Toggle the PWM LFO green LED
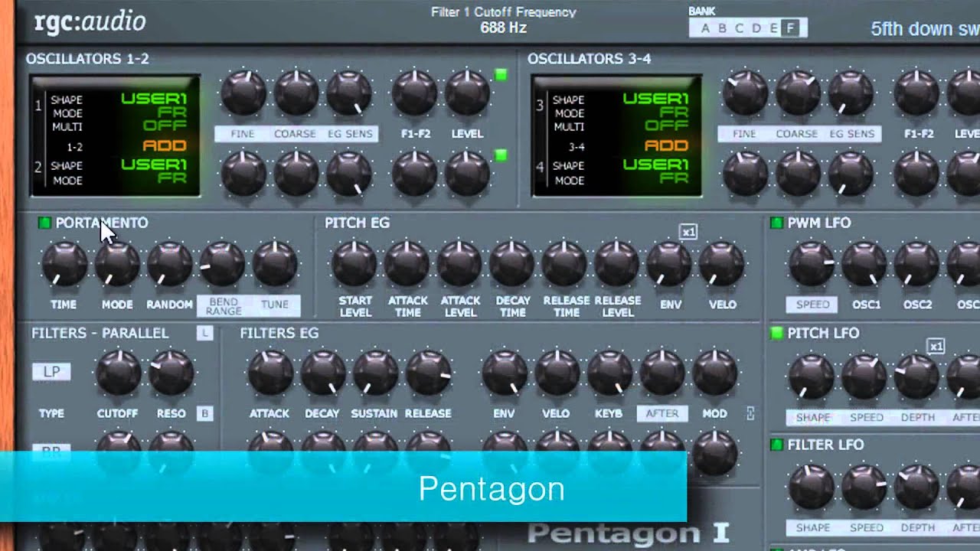 (776, 223)
